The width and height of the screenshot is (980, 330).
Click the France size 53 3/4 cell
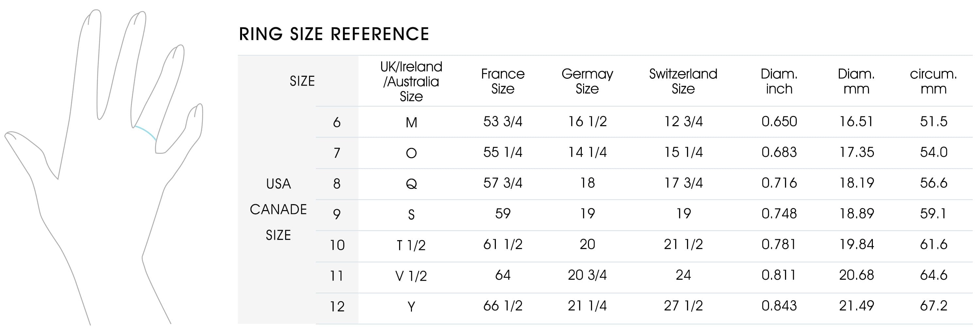click(502, 122)
